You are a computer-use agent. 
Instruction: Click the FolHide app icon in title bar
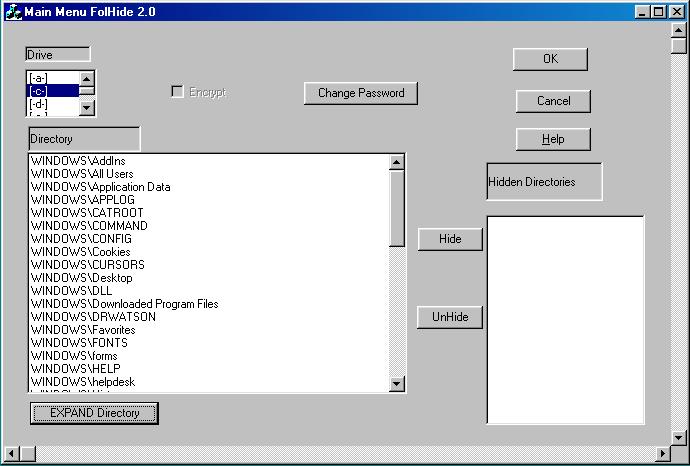tap(14, 11)
